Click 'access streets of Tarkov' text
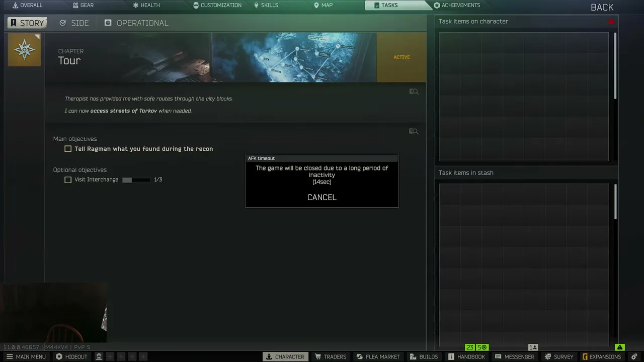 pyautogui.click(x=124, y=111)
